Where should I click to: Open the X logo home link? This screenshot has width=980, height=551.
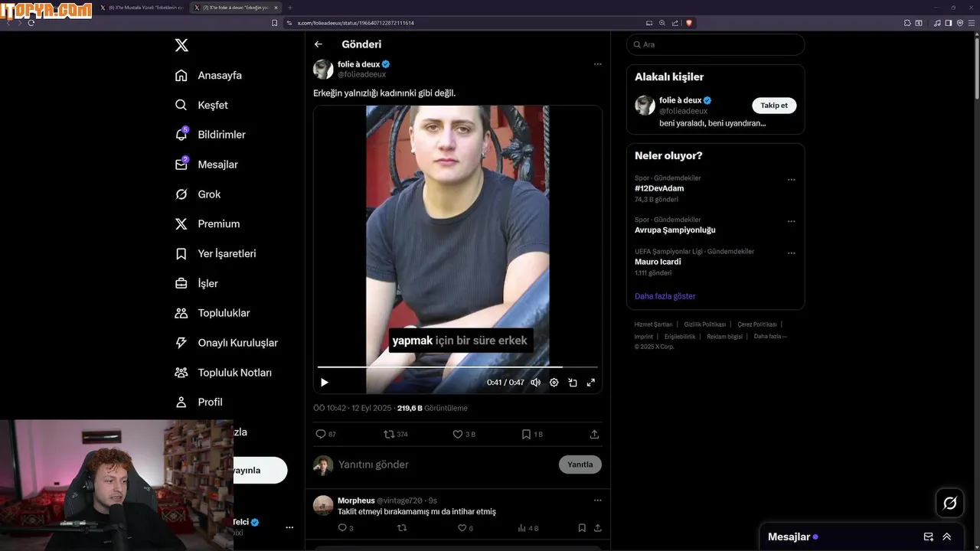click(x=181, y=45)
